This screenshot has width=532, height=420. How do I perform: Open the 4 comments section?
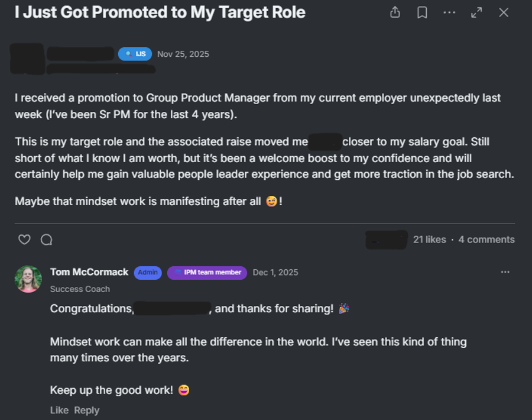coord(486,239)
